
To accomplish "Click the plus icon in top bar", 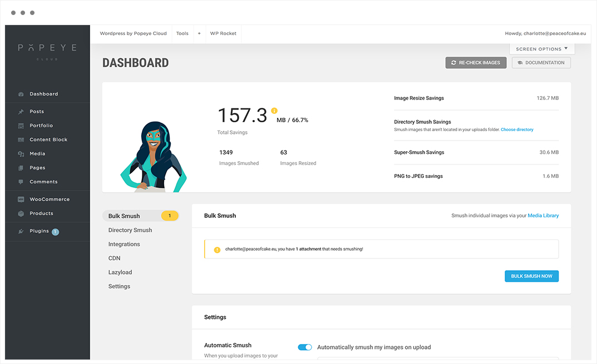I will pyautogui.click(x=199, y=33).
